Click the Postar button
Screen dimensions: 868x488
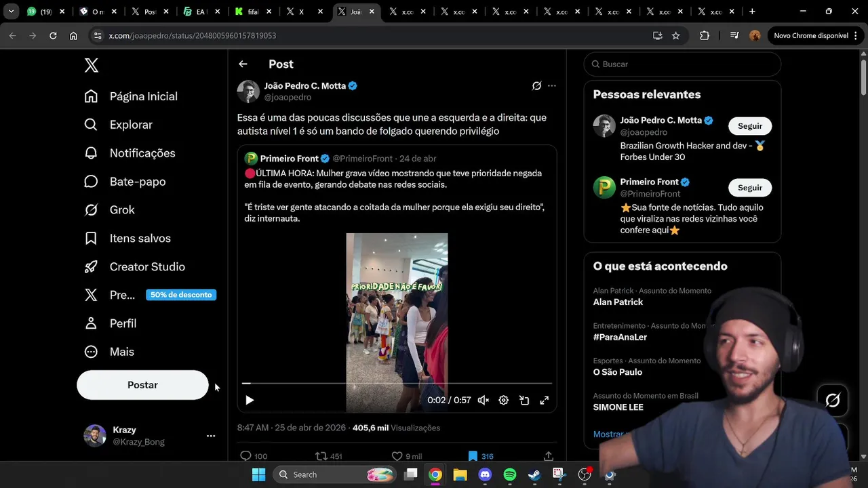[x=142, y=385]
